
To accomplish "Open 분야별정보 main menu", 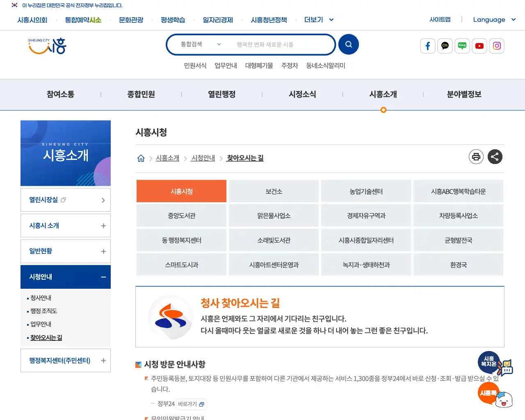I will coord(464,94).
